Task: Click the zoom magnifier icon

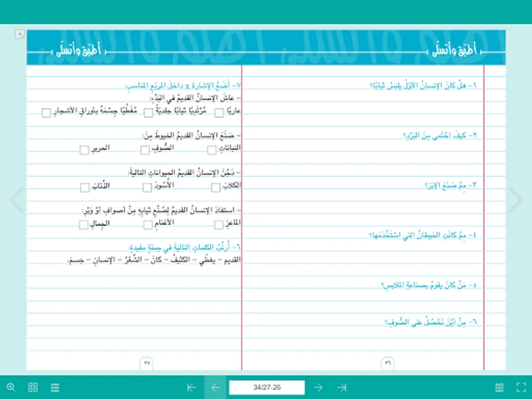Action: tap(11, 387)
